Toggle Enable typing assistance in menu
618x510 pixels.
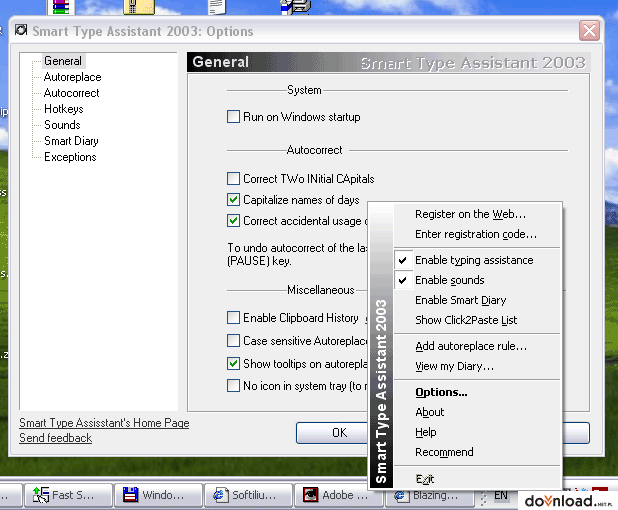(477, 260)
